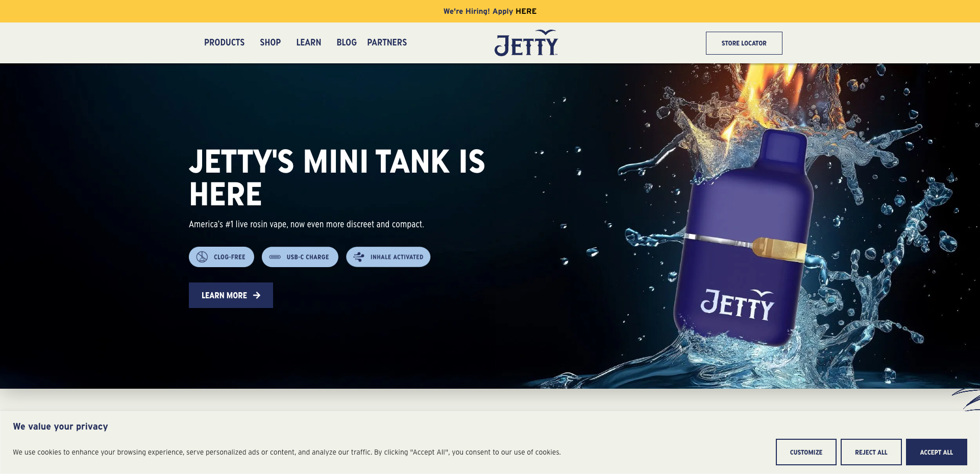Image resolution: width=980 pixels, height=474 pixels.
Task: Click the clog-free icon badge
Action: (x=202, y=257)
